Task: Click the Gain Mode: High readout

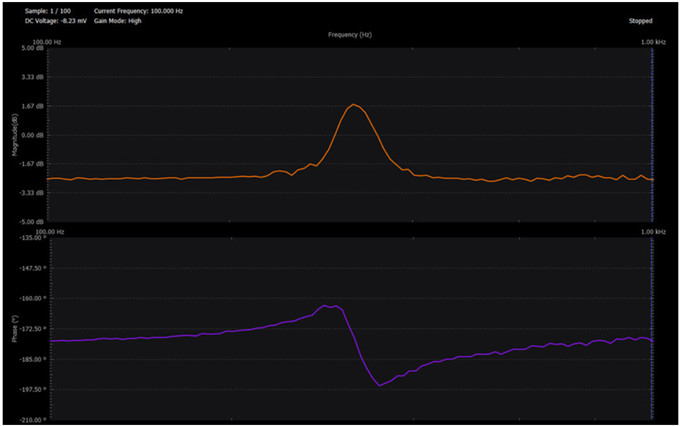Action: click(x=118, y=21)
